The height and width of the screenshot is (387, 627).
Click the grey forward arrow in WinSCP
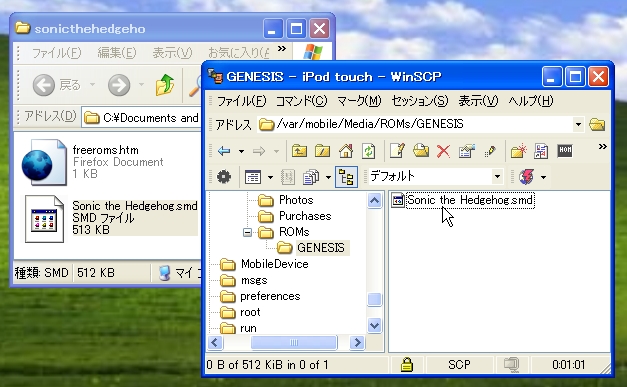259,151
